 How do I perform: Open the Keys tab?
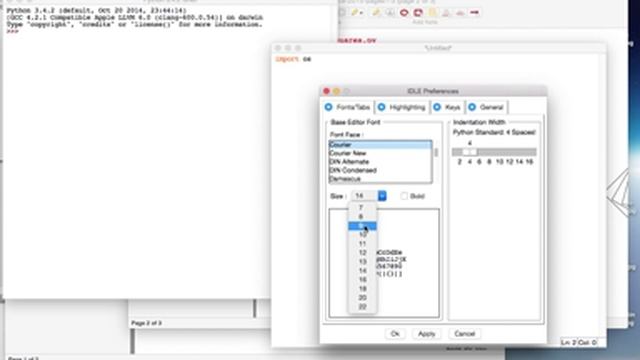(447, 107)
